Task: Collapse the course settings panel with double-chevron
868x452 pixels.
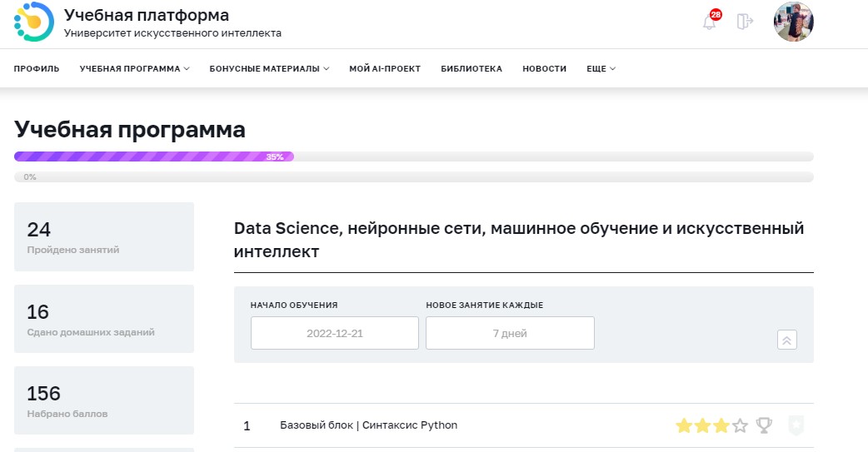Action: click(x=786, y=340)
